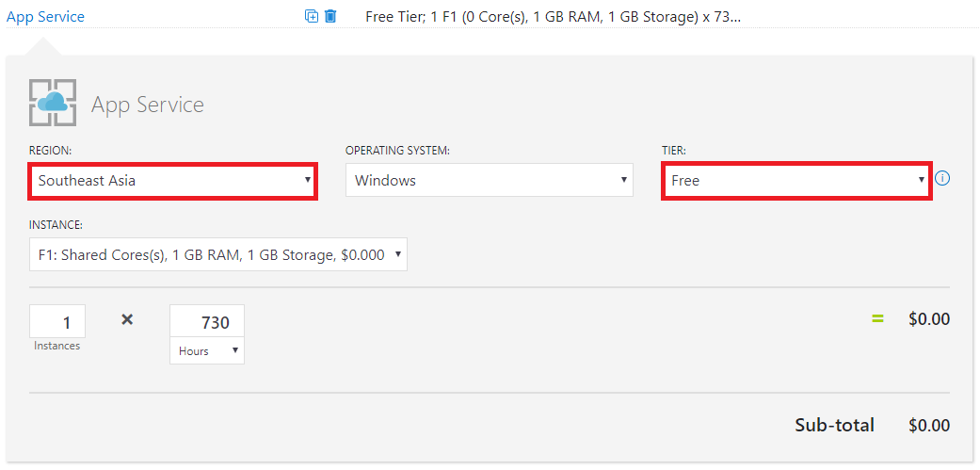Click the green equals sign

pos(878,318)
